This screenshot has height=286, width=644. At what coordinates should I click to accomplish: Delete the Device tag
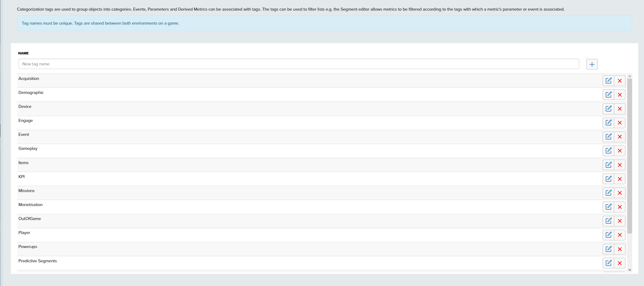[x=620, y=109]
